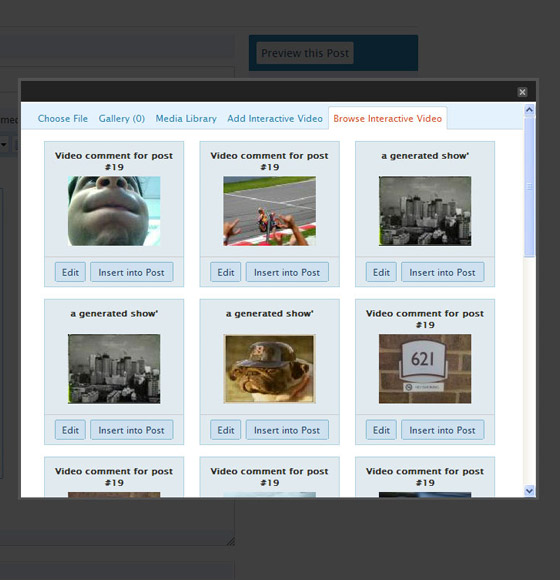This screenshot has height=580, width=560.
Task: Switch to Gallery (0) tab
Action: [x=121, y=119]
